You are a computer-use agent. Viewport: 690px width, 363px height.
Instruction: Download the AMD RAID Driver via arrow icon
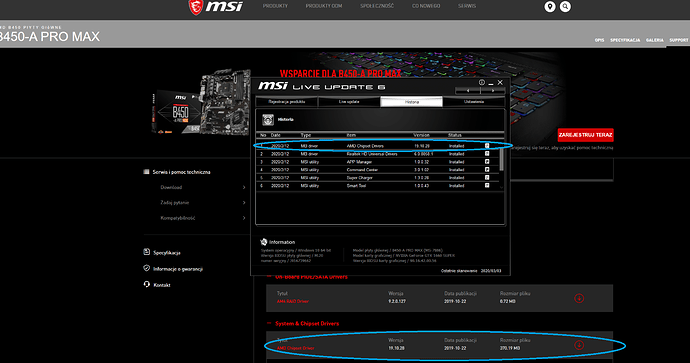pos(579,298)
